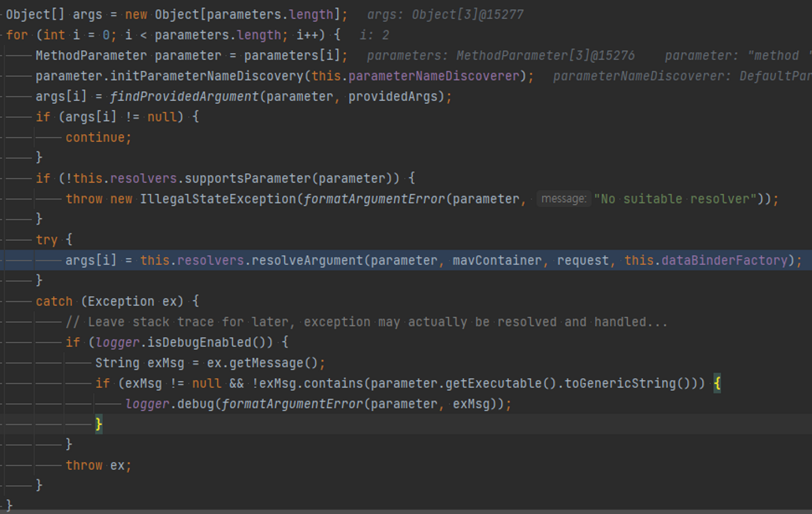
Task: Click the supportsParameter method call
Action: 247,178
